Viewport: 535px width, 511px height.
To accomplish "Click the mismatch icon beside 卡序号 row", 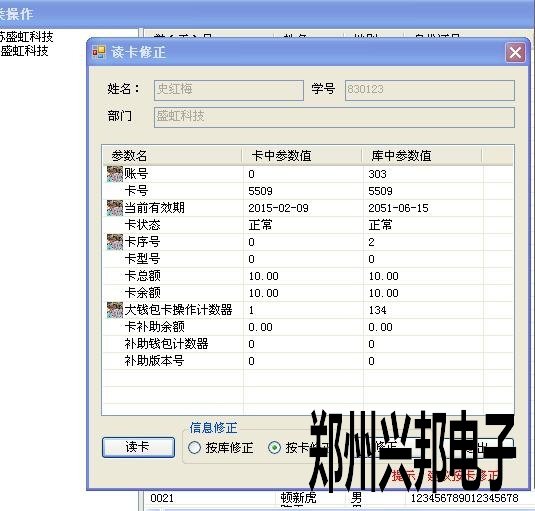I will click(115, 242).
